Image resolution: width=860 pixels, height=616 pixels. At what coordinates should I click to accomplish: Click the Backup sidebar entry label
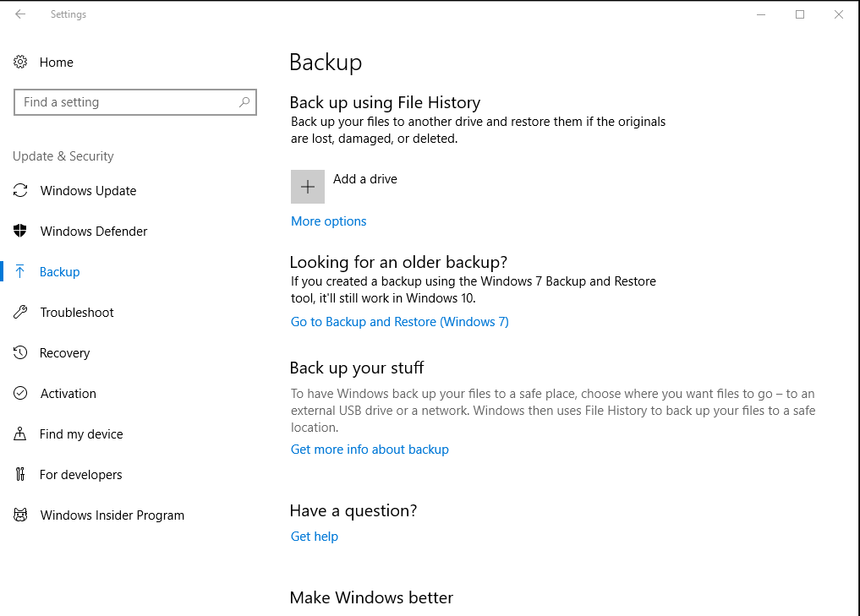click(59, 271)
